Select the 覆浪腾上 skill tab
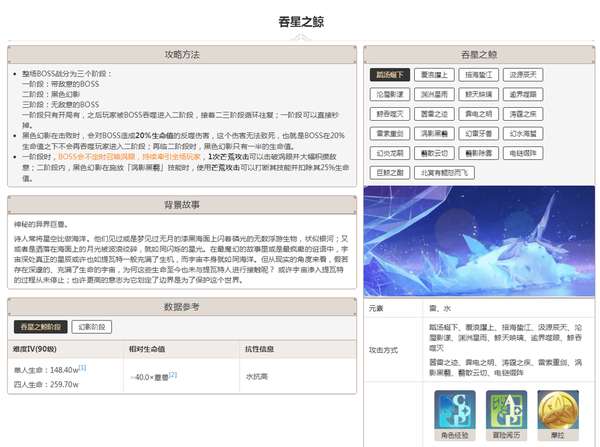The height and width of the screenshot is (447, 600). point(434,75)
